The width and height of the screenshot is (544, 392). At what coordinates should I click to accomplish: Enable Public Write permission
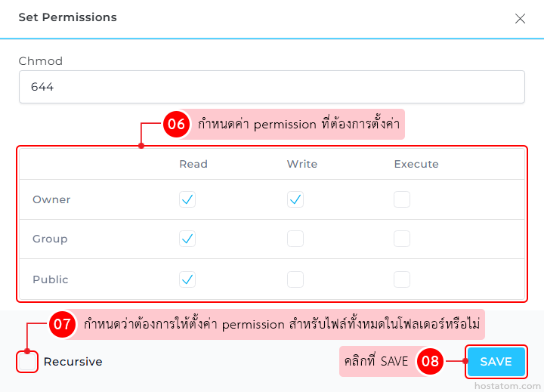pyautogui.click(x=295, y=279)
